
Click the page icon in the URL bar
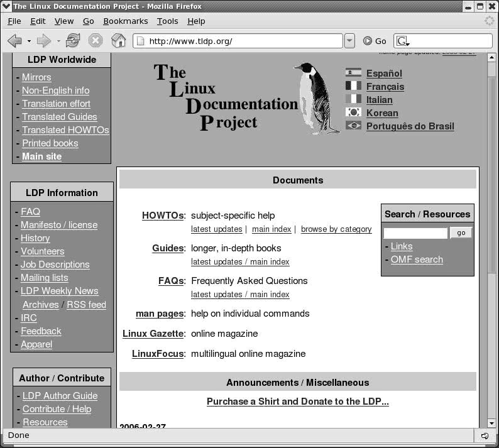(x=140, y=41)
